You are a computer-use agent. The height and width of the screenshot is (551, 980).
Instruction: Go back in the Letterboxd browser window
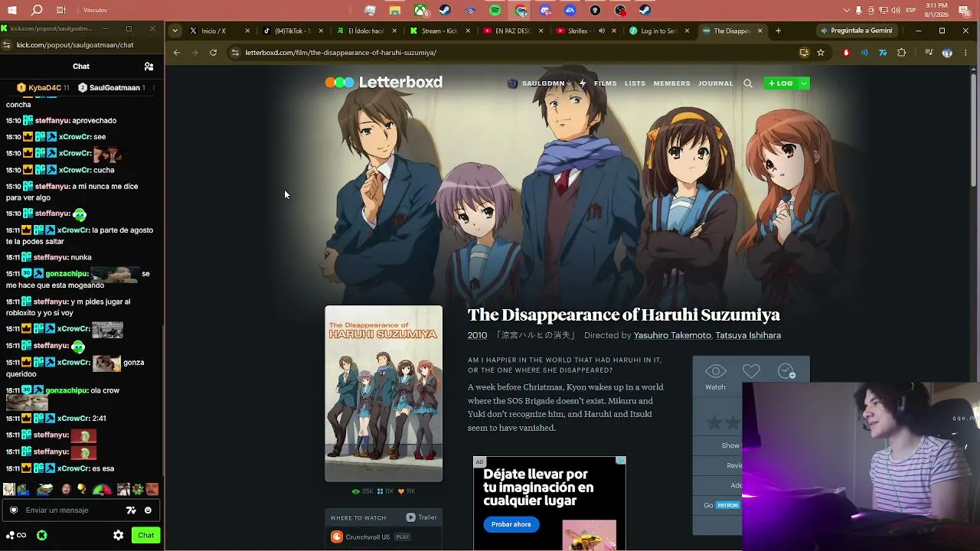[177, 53]
